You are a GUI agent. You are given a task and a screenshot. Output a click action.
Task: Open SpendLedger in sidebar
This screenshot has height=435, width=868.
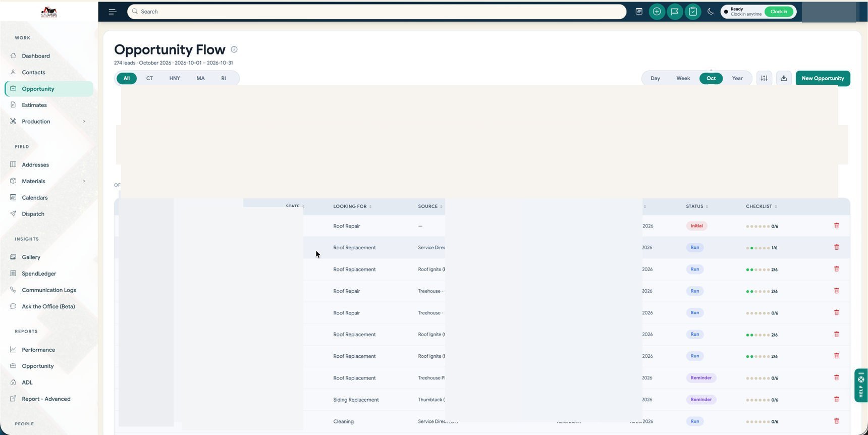[x=49, y=274]
